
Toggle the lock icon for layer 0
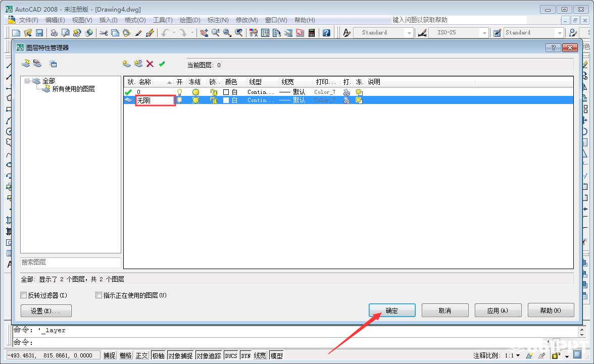point(214,92)
